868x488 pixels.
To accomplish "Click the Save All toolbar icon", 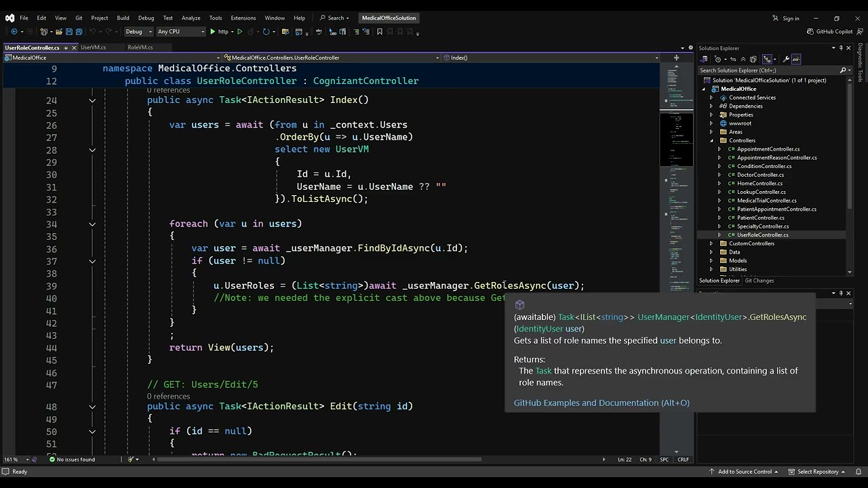I will click(79, 32).
